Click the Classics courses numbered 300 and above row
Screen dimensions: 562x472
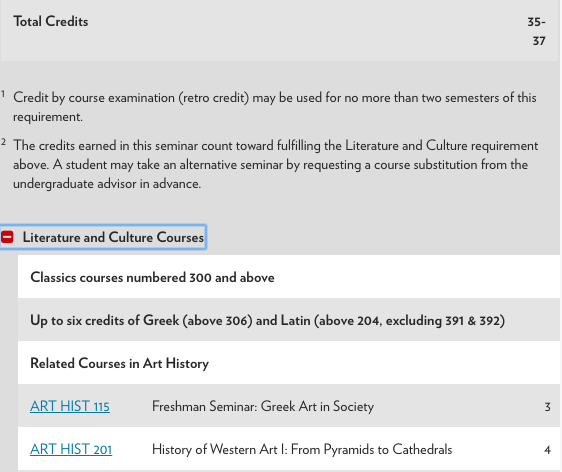289,277
